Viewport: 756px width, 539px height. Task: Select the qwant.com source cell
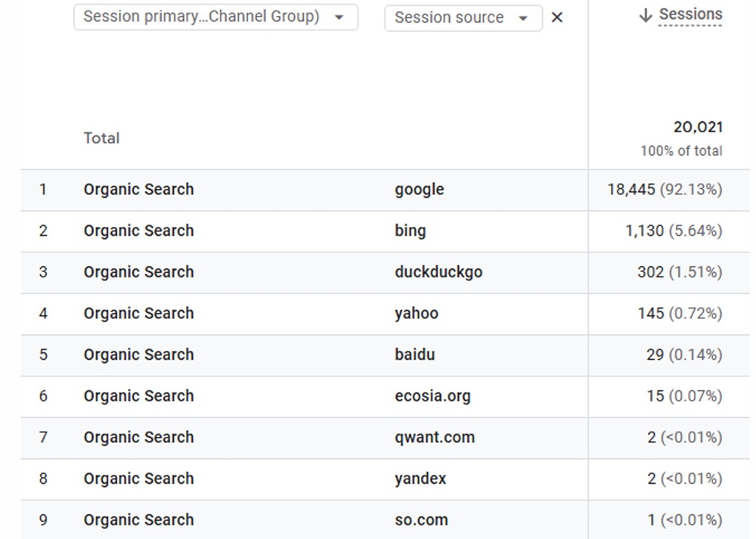435,438
